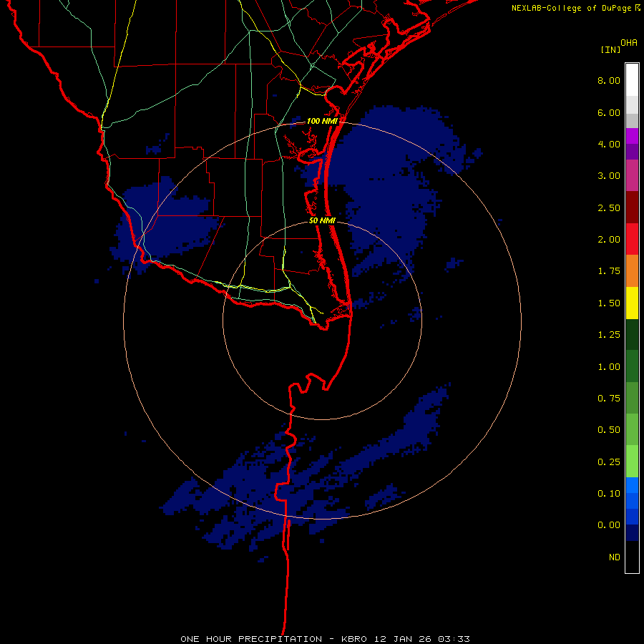Pick the bright red legend swatch
The height and width of the screenshot is (644, 644).
pyautogui.click(x=632, y=240)
